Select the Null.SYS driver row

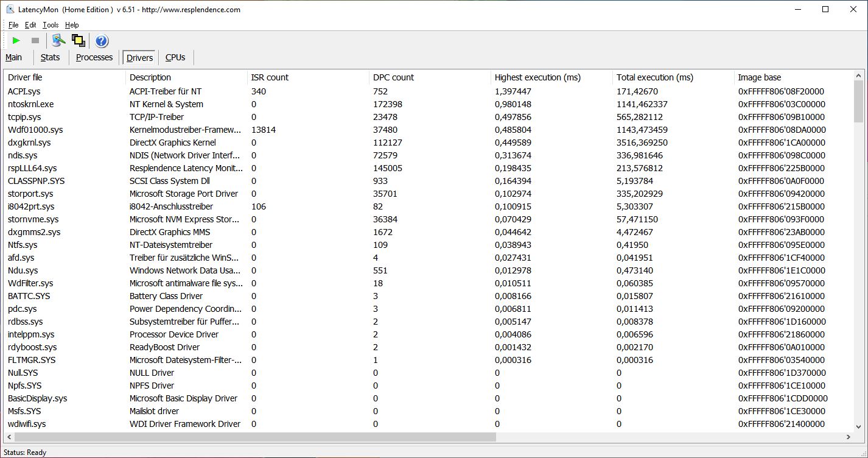[429, 373]
